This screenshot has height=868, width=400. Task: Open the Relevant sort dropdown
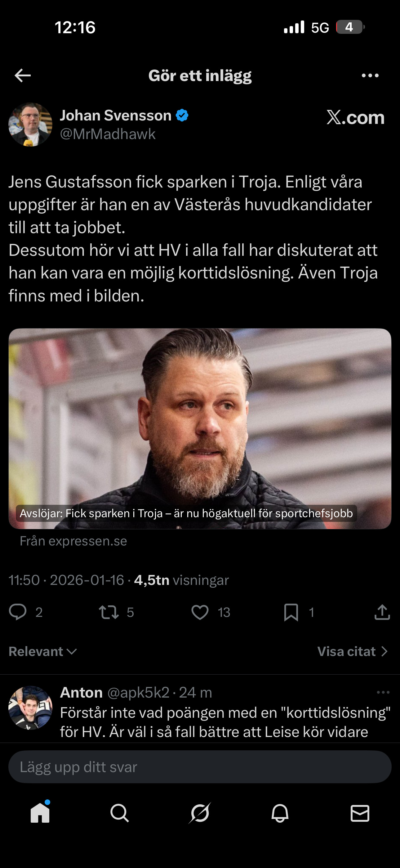pos(43,651)
